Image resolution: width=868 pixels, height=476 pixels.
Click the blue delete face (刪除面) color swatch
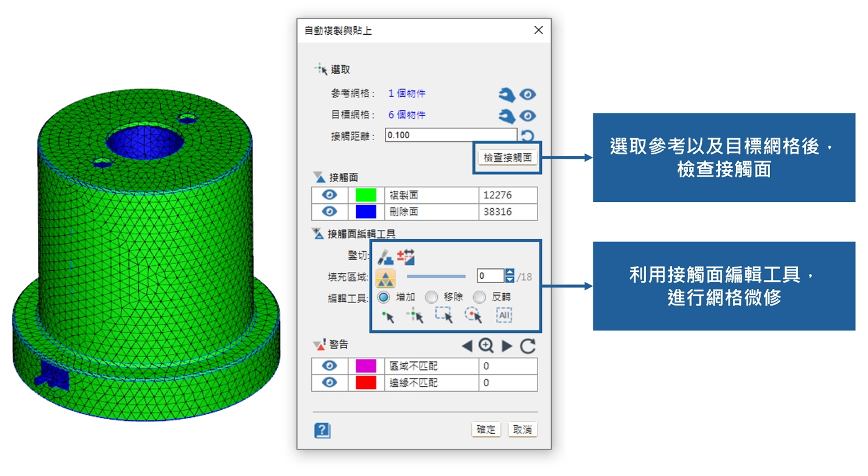pos(366,212)
